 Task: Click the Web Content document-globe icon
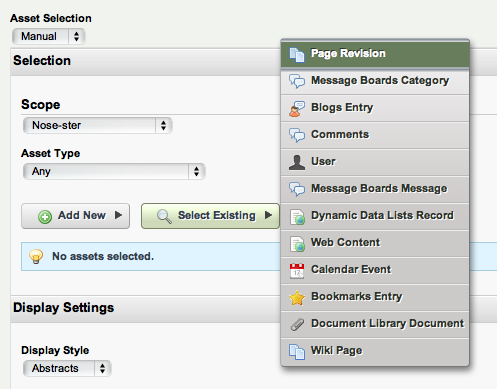coord(297,244)
